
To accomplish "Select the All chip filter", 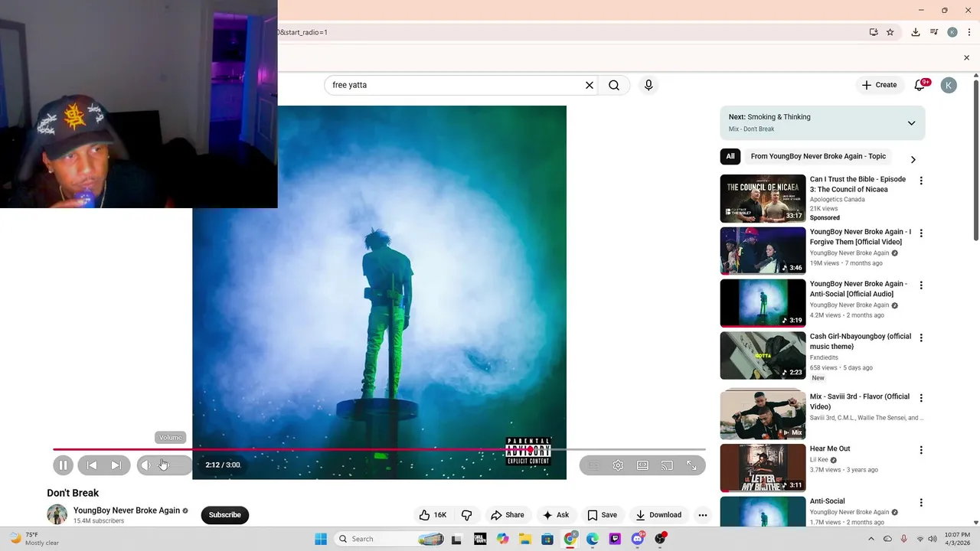I will click(x=730, y=156).
